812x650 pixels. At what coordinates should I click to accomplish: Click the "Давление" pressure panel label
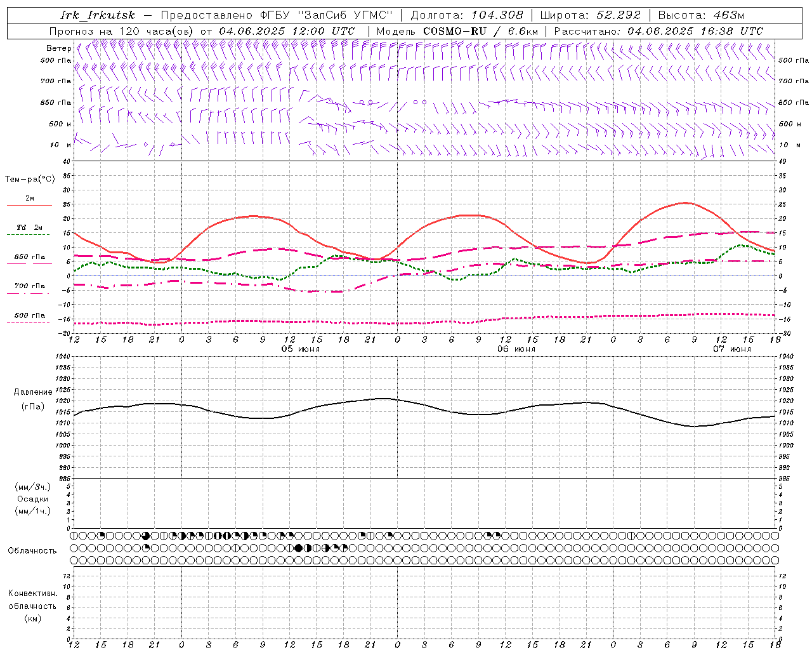[33, 392]
